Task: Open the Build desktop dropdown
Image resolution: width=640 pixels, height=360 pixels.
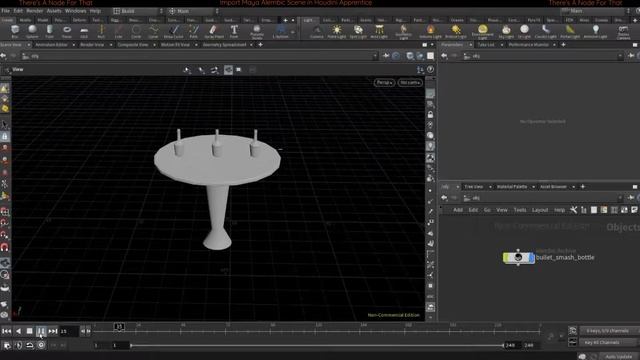Action: [x=138, y=11]
